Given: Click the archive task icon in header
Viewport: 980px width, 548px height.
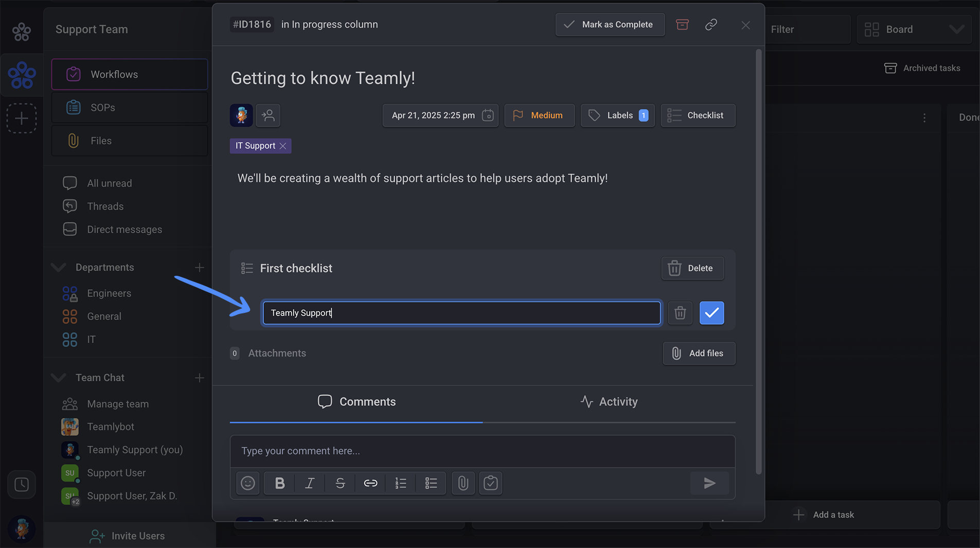Looking at the screenshot, I should (x=682, y=25).
